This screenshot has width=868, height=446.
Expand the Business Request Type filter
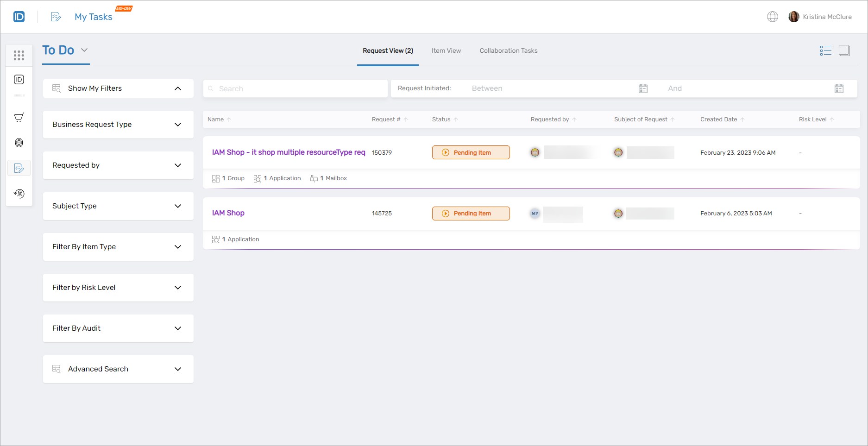tap(178, 125)
